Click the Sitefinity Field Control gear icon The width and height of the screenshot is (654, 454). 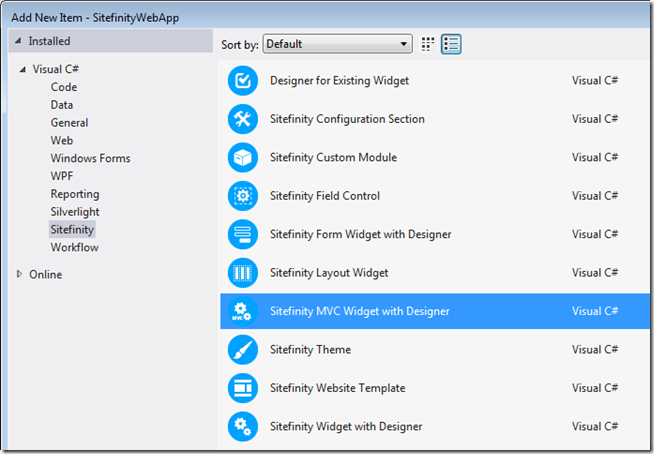pos(243,196)
